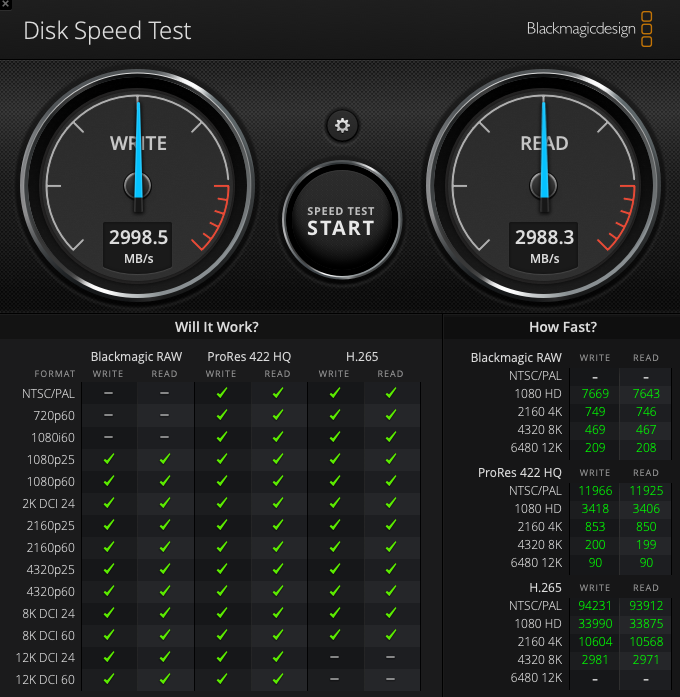Click the 1080p60 row label
This screenshot has width=680, height=697.
tap(51, 482)
